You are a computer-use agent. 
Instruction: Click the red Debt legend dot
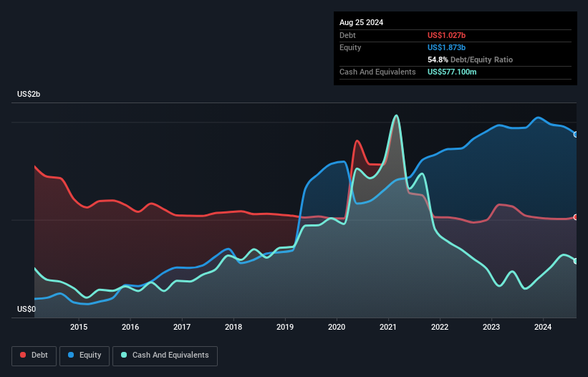click(x=23, y=355)
